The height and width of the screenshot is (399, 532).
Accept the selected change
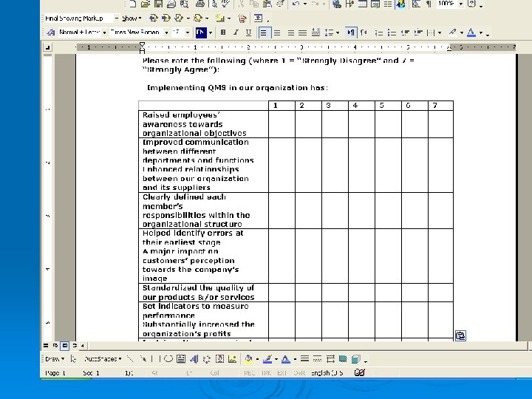pyautogui.click(x=179, y=18)
